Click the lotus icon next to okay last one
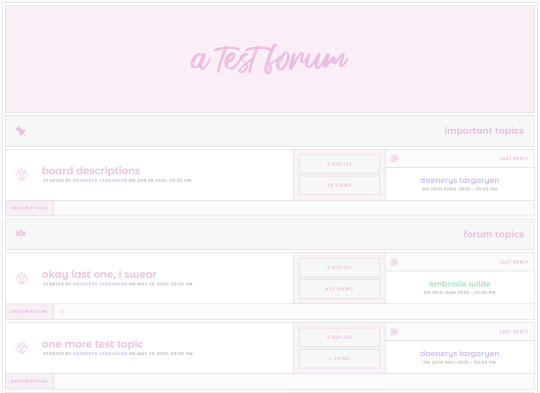 tap(22, 278)
